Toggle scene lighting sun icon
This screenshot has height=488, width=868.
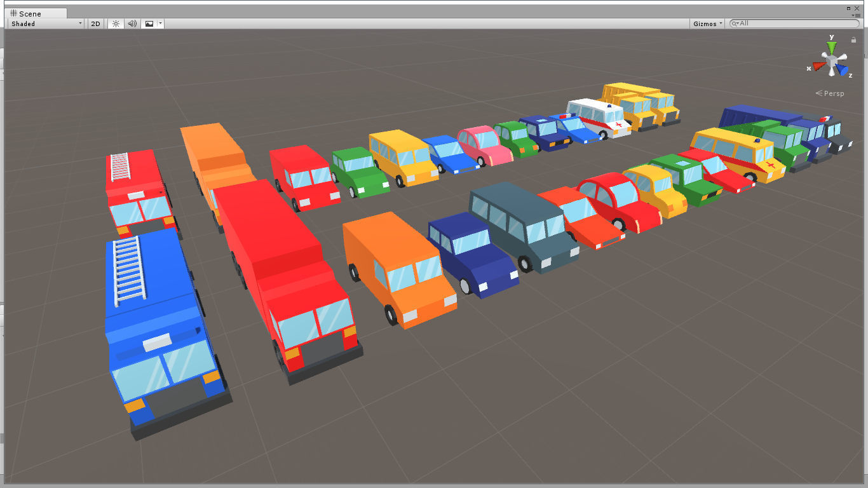click(116, 24)
